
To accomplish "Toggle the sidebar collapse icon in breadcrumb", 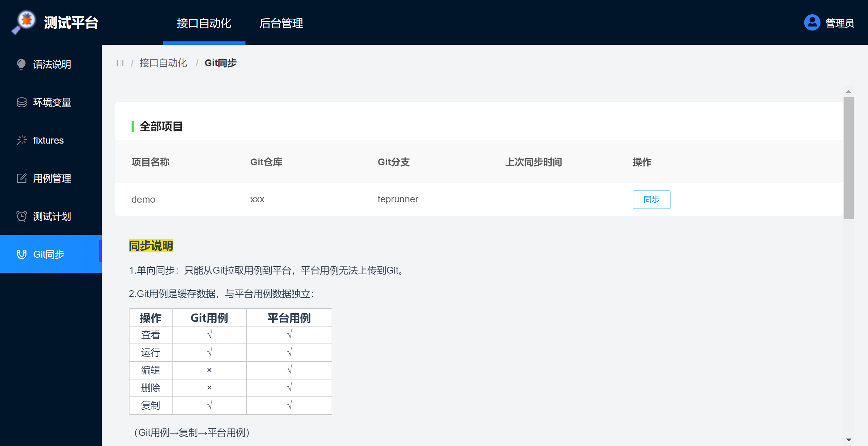I will point(120,63).
